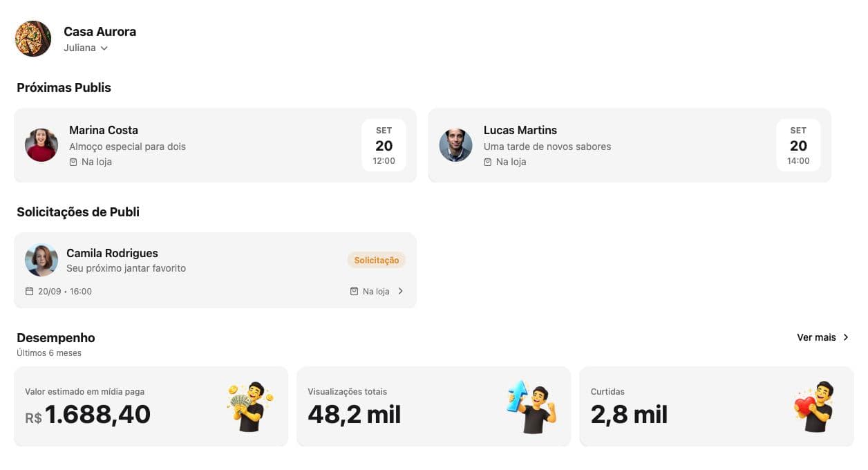Open the Juliana account dropdown
Viewport: 868px width, 470px height.
tap(86, 48)
